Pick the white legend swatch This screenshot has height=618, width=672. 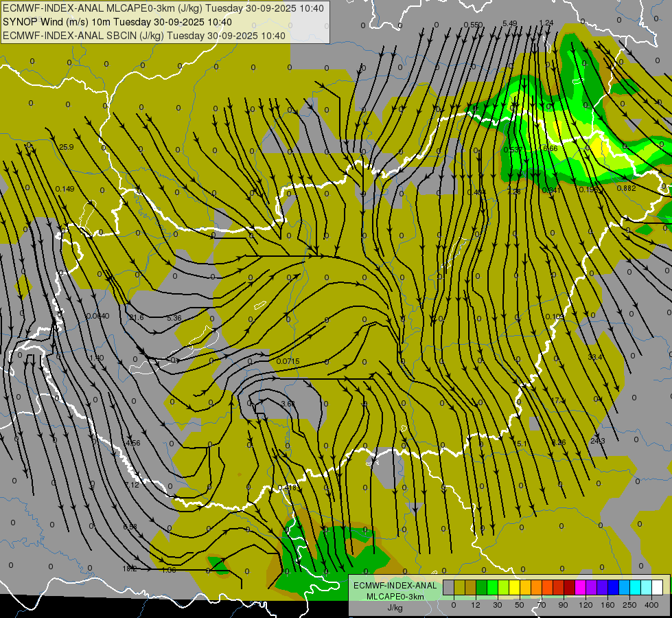(x=658, y=587)
